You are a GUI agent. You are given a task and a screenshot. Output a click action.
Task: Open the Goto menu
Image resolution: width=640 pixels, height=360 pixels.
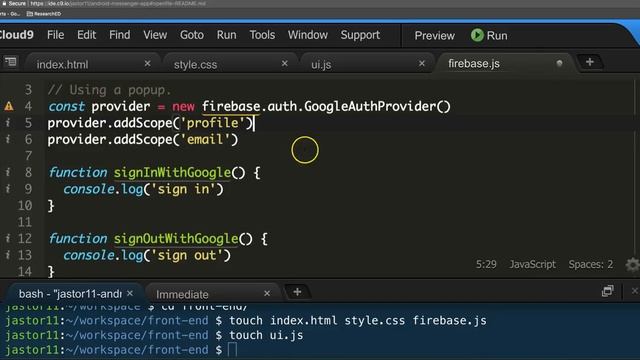[192, 35]
